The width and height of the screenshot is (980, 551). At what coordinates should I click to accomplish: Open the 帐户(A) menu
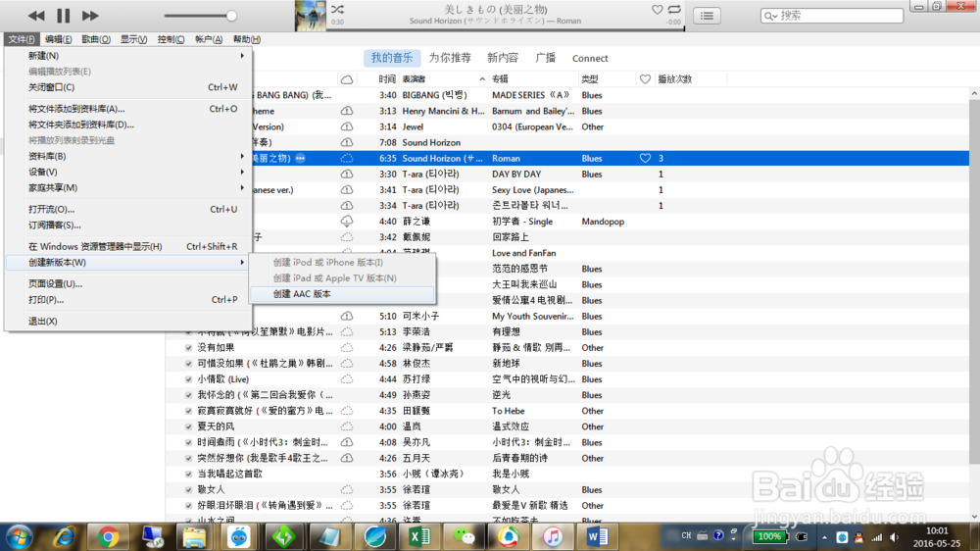(x=209, y=39)
